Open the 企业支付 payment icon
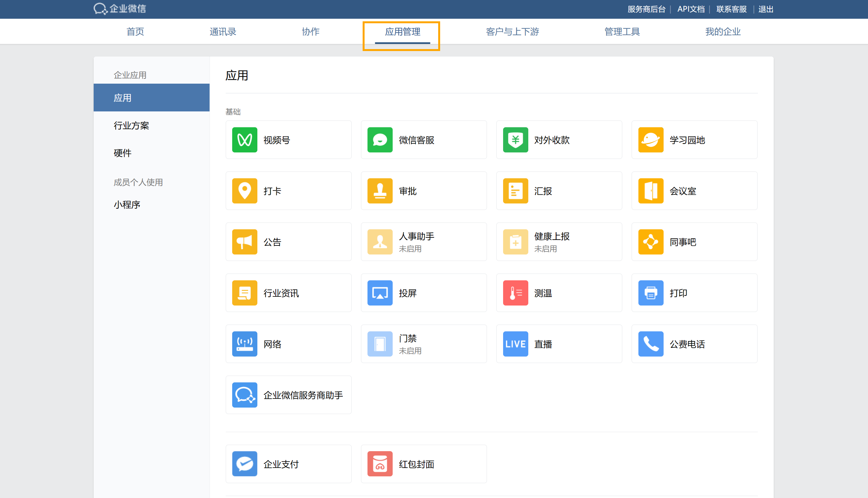Screen dimensions: 868x498 [x=244, y=464]
